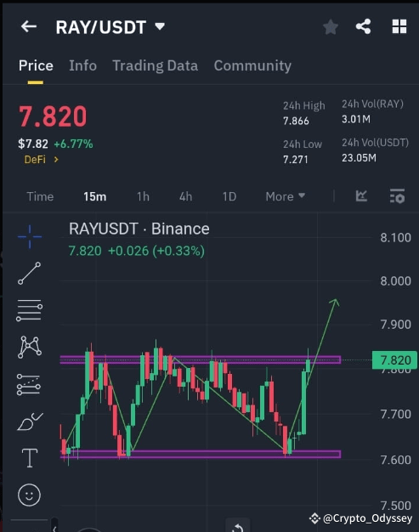Select the prediction and measurement tool
The width and height of the screenshot is (419, 532).
(x=29, y=385)
